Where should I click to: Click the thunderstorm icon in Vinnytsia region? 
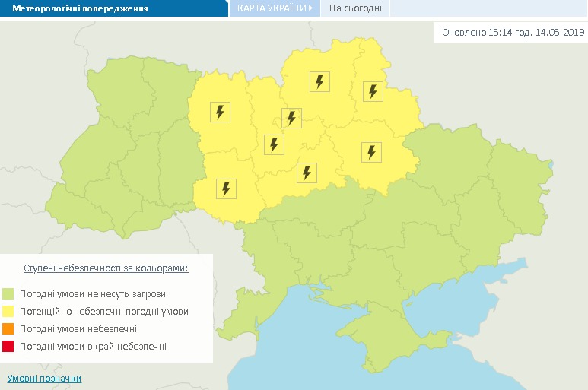click(225, 188)
